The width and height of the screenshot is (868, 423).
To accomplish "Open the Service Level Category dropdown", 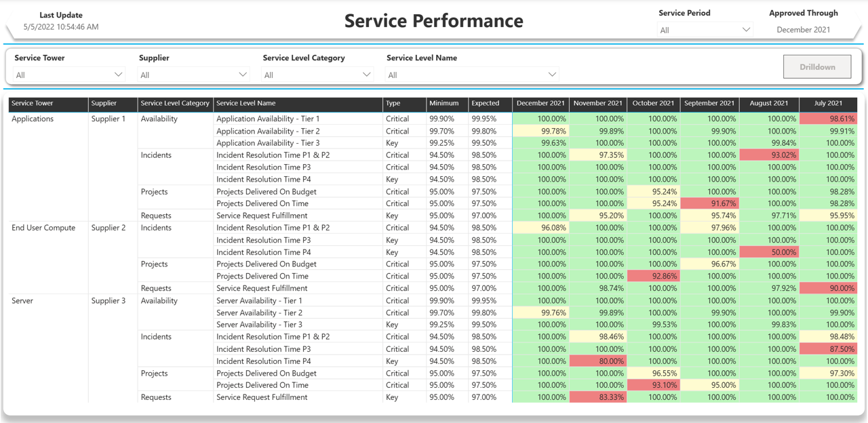I will 316,75.
